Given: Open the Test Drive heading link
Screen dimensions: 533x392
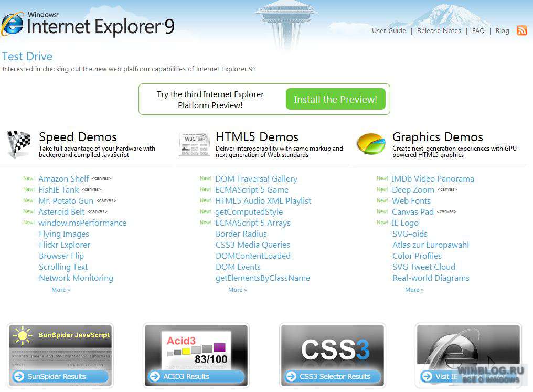Looking at the screenshot, I should pyautogui.click(x=27, y=56).
